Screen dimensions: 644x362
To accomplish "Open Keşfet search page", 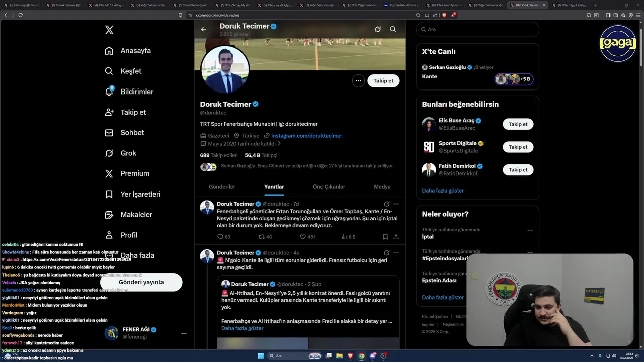I will tap(123, 71).
